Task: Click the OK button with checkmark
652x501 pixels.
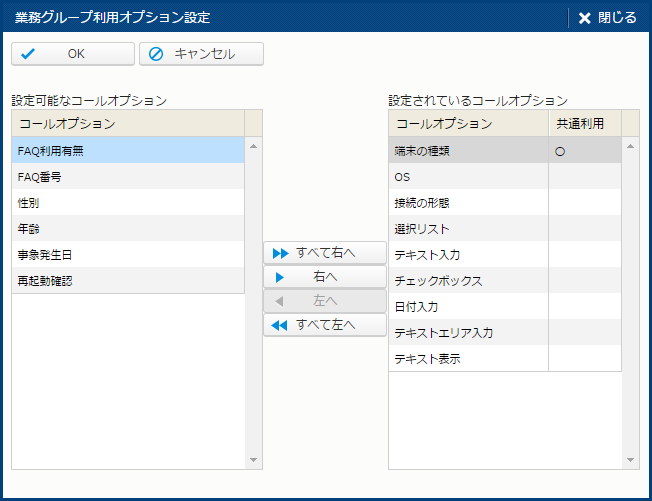Action: (73, 54)
